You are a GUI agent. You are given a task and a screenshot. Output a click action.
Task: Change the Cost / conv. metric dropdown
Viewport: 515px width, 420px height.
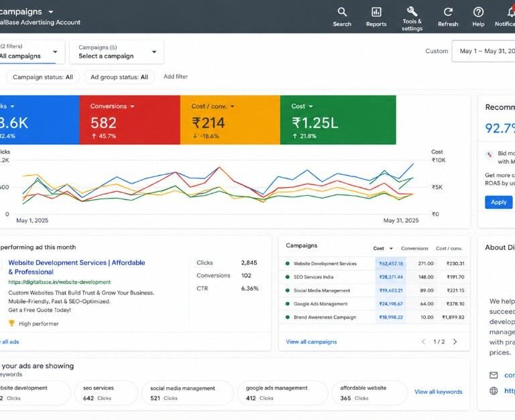[x=232, y=107]
